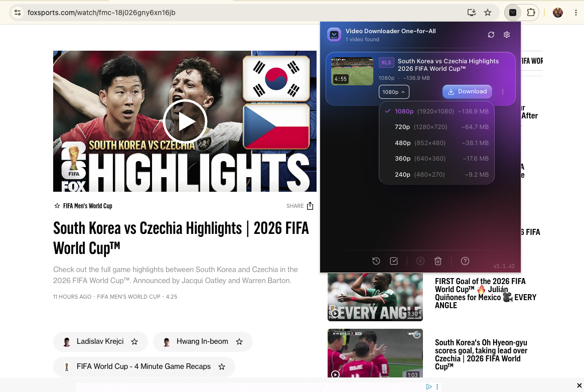
Task: Select 1080p (1920×1080) quality option
Action: [436, 111]
